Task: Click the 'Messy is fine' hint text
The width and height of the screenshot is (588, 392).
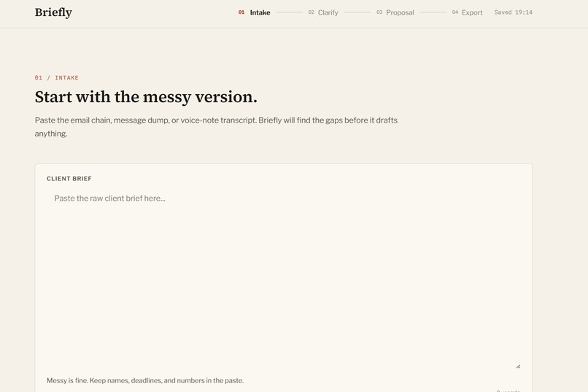Action: click(x=145, y=380)
